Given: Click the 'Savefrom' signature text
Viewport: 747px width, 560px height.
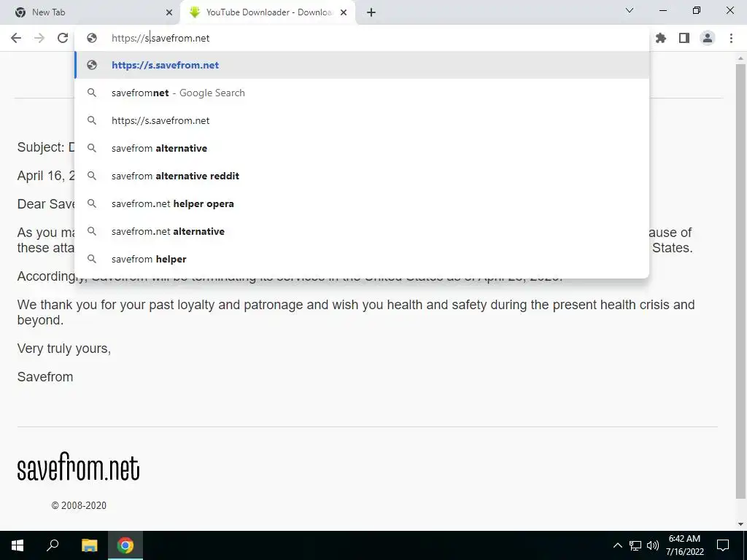Looking at the screenshot, I should [45, 377].
